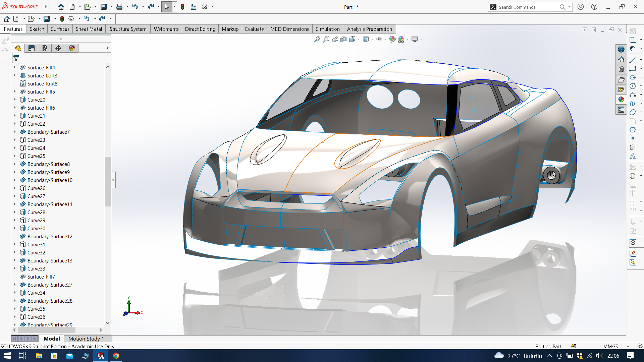
Task: Open the Evaluate tab
Action: pyautogui.click(x=254, y=29)
